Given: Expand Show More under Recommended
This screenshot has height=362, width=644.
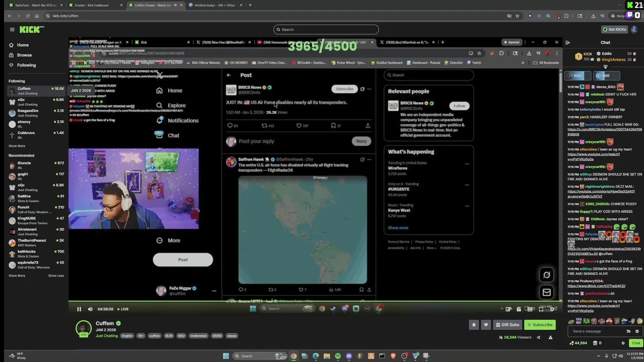Looking at the screenshot, I should coord(17,276).
